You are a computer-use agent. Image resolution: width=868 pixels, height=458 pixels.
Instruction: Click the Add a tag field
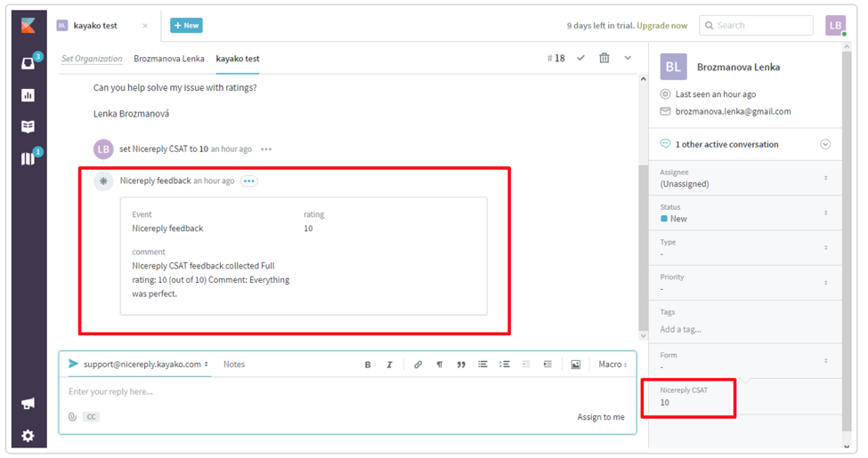680,329
